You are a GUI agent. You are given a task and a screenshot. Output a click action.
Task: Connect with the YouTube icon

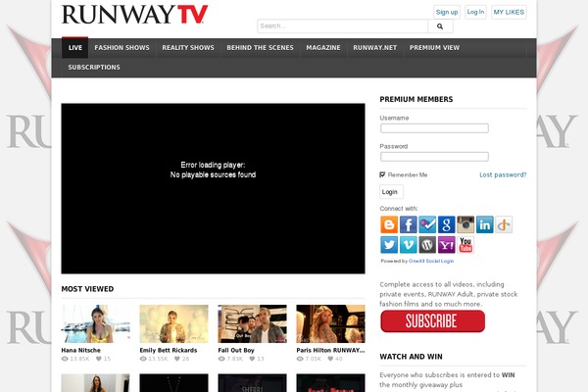click(x=465, y=245)
